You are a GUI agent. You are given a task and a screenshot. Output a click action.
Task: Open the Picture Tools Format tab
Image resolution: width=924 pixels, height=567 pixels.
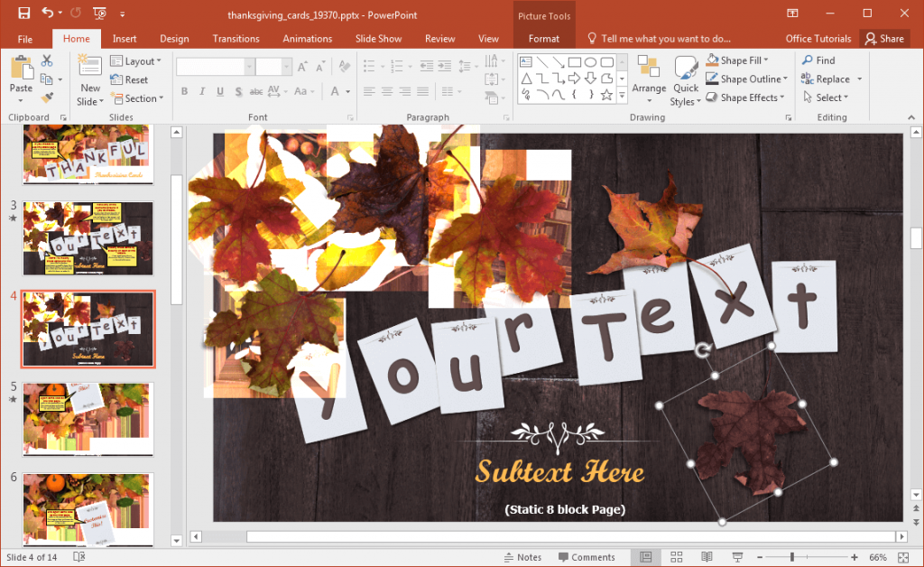coord(543,39)
